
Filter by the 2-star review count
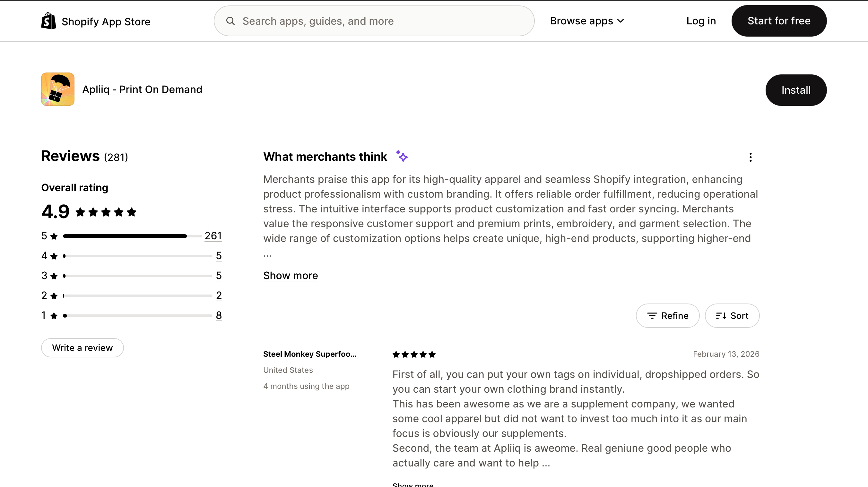(x=219, y=295)
